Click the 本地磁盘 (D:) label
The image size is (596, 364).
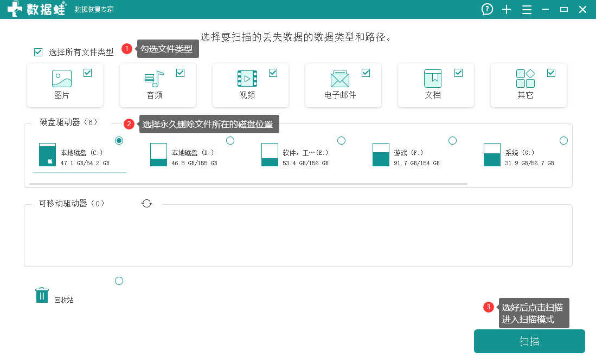coord(193,153)
